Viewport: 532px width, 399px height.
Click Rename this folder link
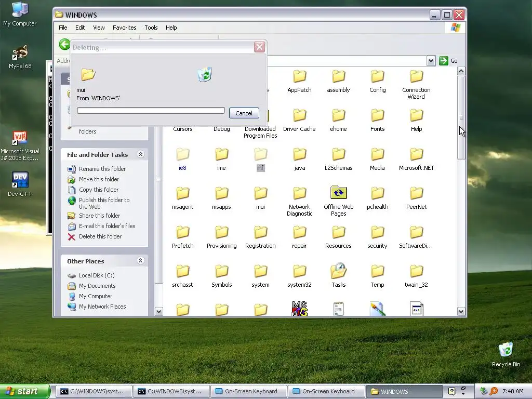pos(102,169)
